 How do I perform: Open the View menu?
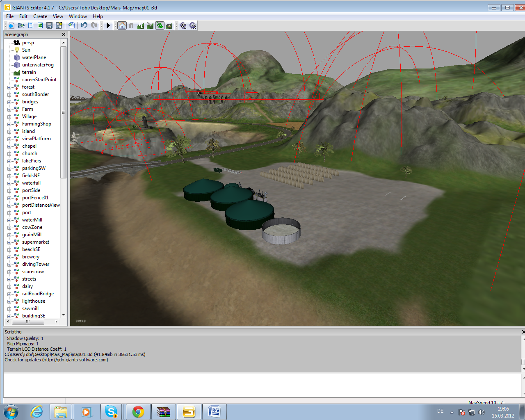coord(58,16)
